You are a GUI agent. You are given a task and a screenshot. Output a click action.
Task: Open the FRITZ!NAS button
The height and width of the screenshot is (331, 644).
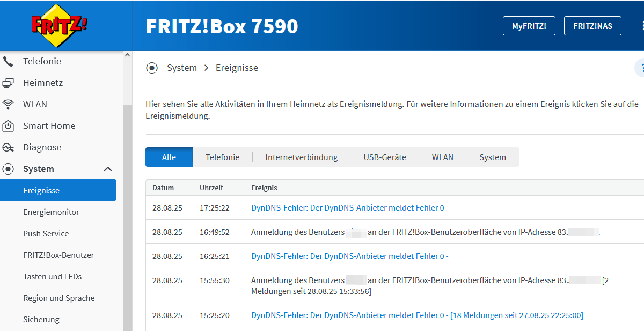(592, 26)
